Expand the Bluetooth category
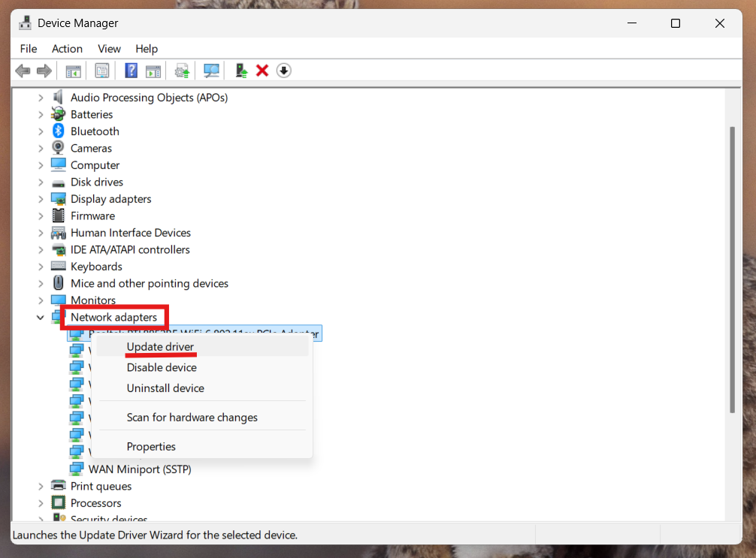 pyautogui.click(x=40, y=131)
